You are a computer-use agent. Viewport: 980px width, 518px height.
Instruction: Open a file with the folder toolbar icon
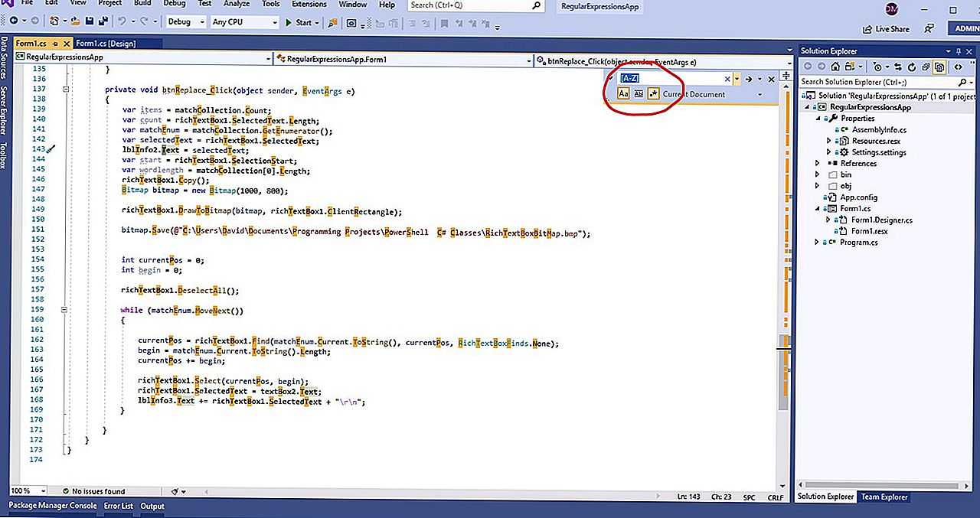[75, 21]
